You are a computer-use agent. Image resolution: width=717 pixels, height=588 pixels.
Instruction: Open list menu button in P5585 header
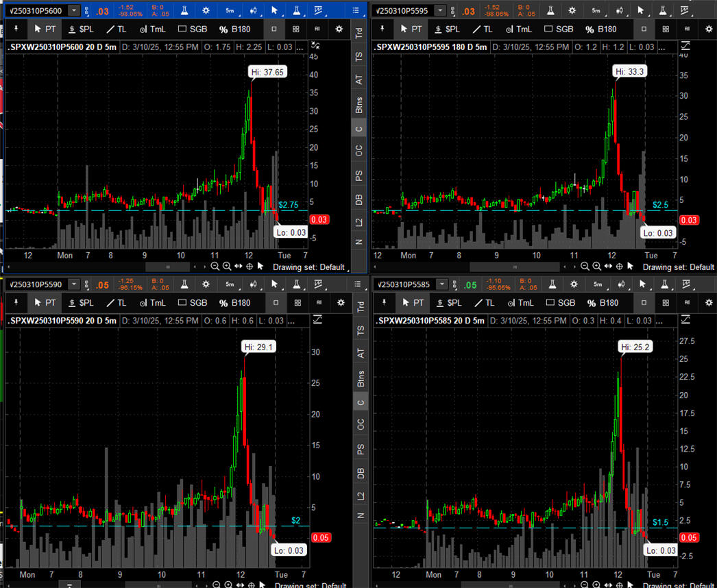pyautogui.click(x=709, y=284)
